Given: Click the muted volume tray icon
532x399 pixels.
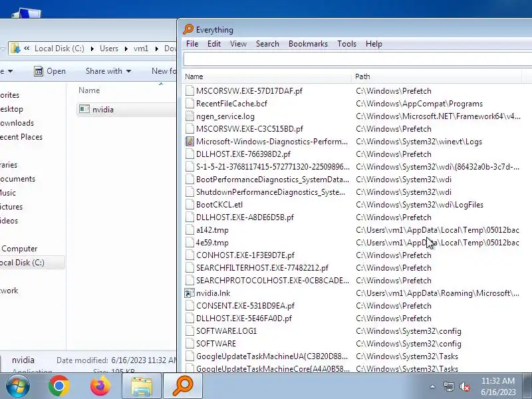Looking at the screenshot, I should pyautogui.click(x=464, y=386).
